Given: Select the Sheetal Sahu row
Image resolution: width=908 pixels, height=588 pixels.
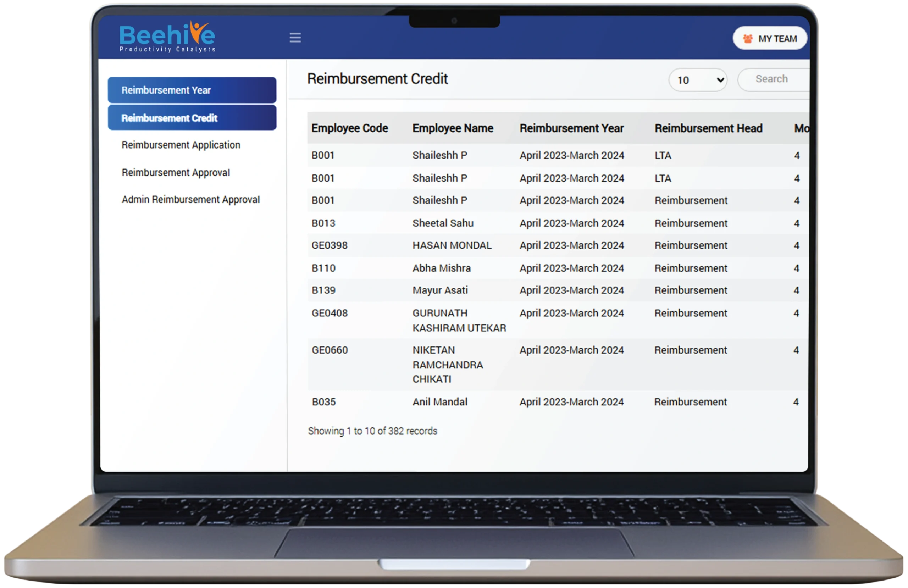Looking at the screenshot, I should pos(443,223).
